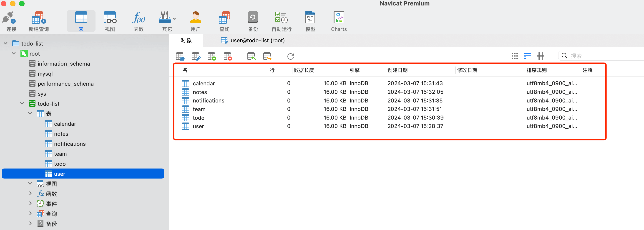Switch to the list view mode
Viewport: 644px width, 230px height.
tap(527, 56)
